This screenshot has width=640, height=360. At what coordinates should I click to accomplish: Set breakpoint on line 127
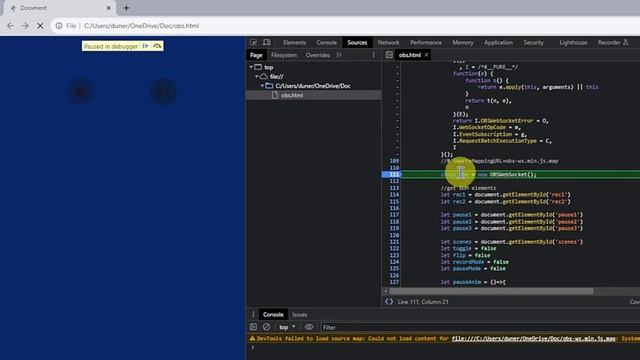tap(394, 282)
